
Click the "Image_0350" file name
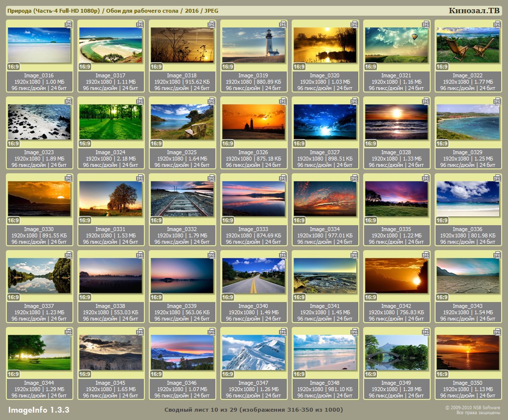467,383
